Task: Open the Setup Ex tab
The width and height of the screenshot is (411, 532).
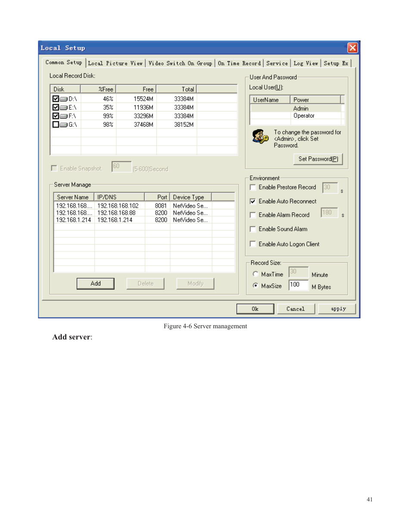Action: 336,63
